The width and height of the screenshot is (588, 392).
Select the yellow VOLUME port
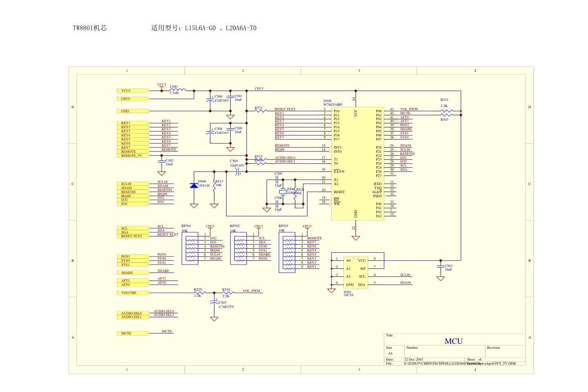(133, 293)
